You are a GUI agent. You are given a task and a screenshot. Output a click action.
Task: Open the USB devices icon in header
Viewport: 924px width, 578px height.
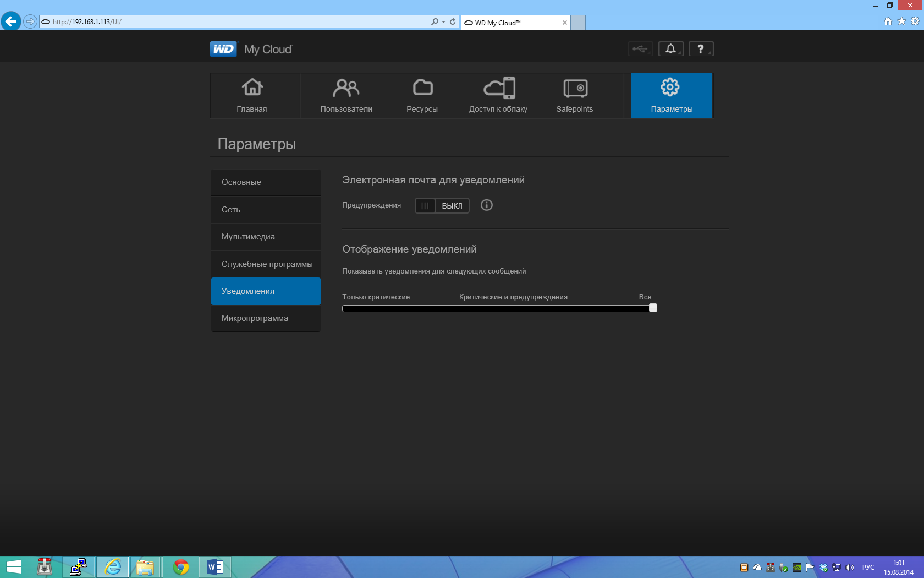(640, 49)
